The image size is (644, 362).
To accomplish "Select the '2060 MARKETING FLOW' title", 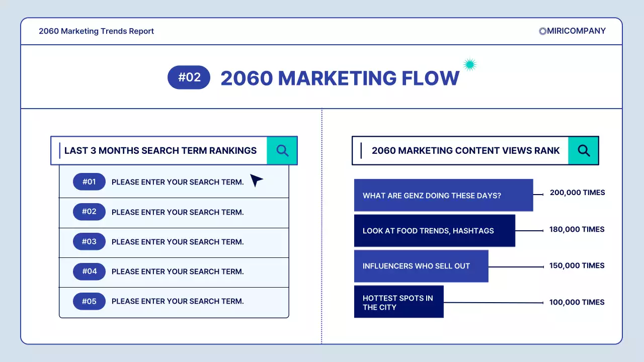I will (x=339, y=78).
